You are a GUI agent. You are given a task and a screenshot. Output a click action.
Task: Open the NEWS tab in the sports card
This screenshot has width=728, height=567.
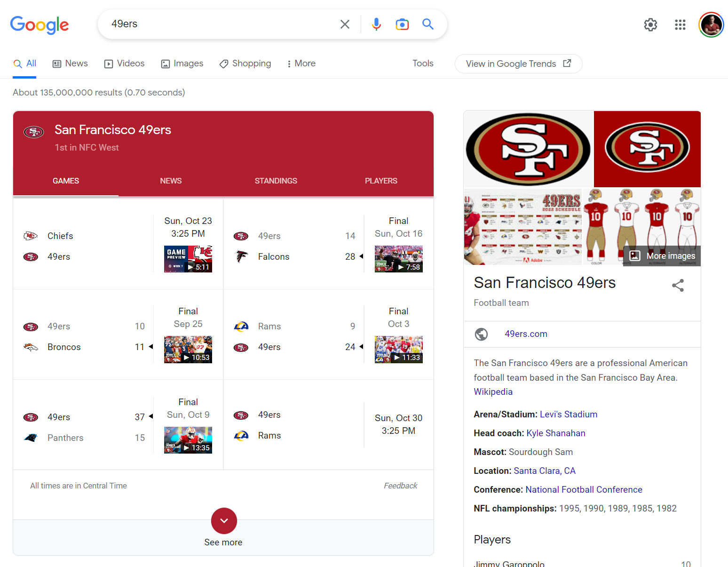point(171,181)
